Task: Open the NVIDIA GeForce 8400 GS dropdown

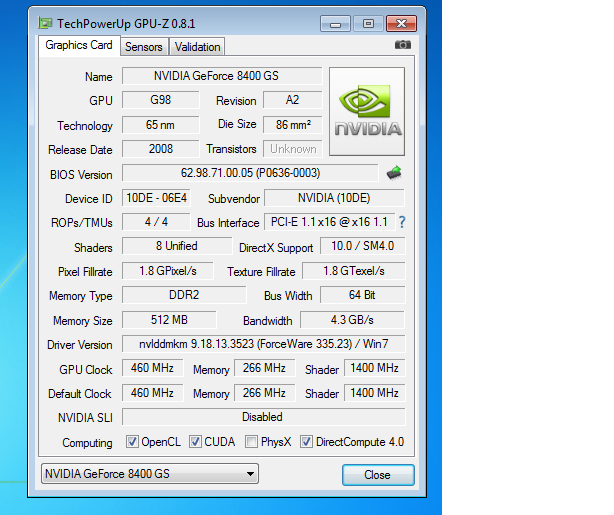Action: [x=150, y=474]
